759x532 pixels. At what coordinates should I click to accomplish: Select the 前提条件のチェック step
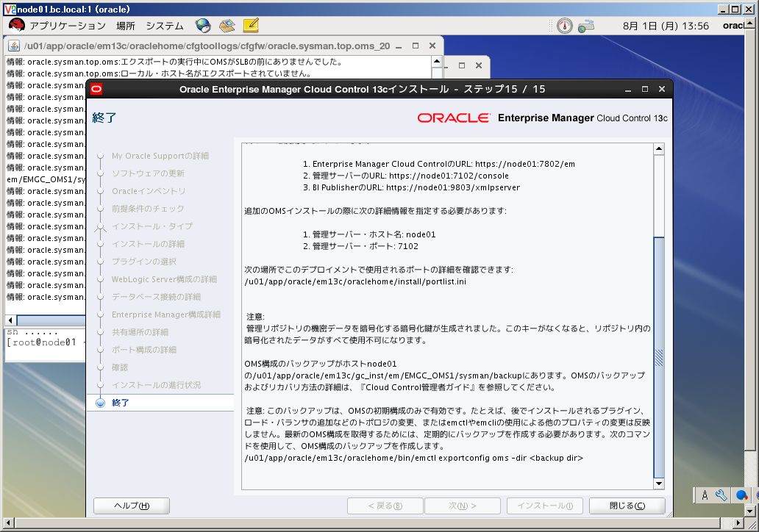pos(148,209)
